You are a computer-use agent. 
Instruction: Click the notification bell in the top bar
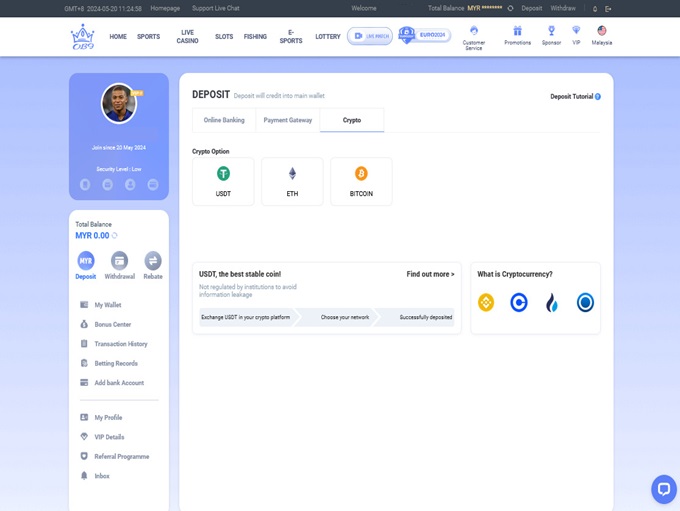[595, 8]
